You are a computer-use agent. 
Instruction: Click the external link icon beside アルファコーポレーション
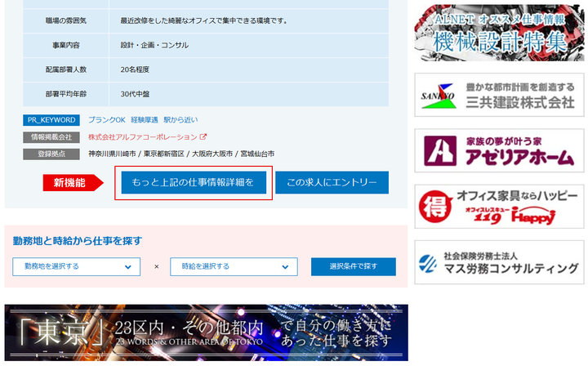pyautogui.click(x=203, y=136)
